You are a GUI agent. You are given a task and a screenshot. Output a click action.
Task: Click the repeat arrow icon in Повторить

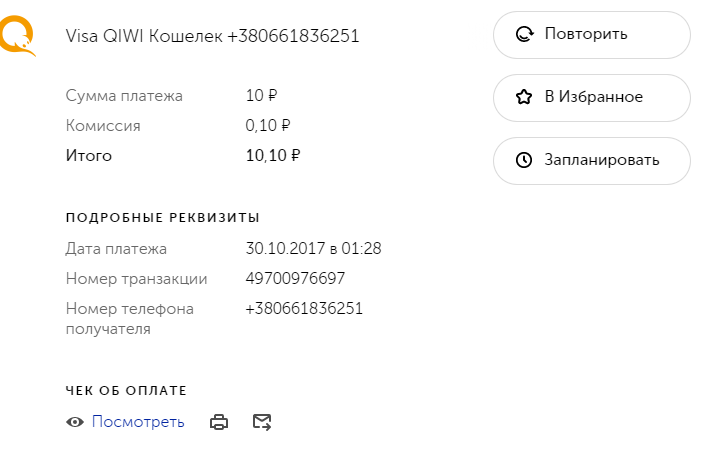(x=523, y=35)
